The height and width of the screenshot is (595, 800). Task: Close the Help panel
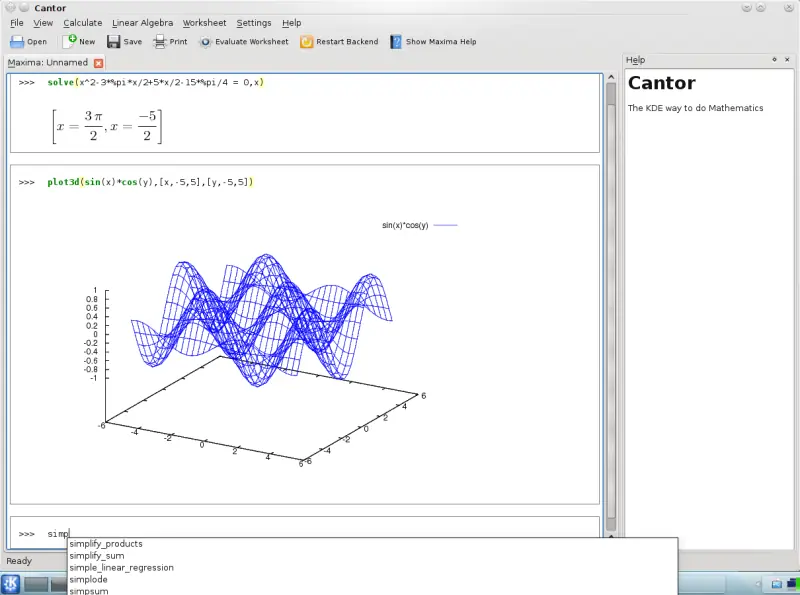(787, 60)
